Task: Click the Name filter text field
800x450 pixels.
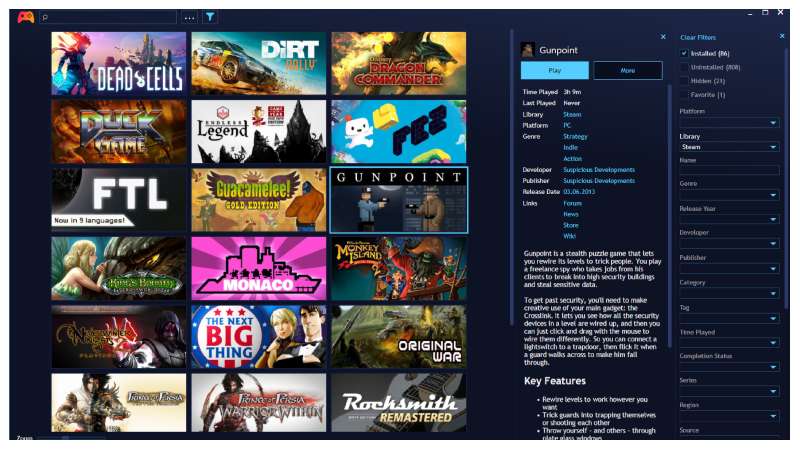Action: [729, 170]
